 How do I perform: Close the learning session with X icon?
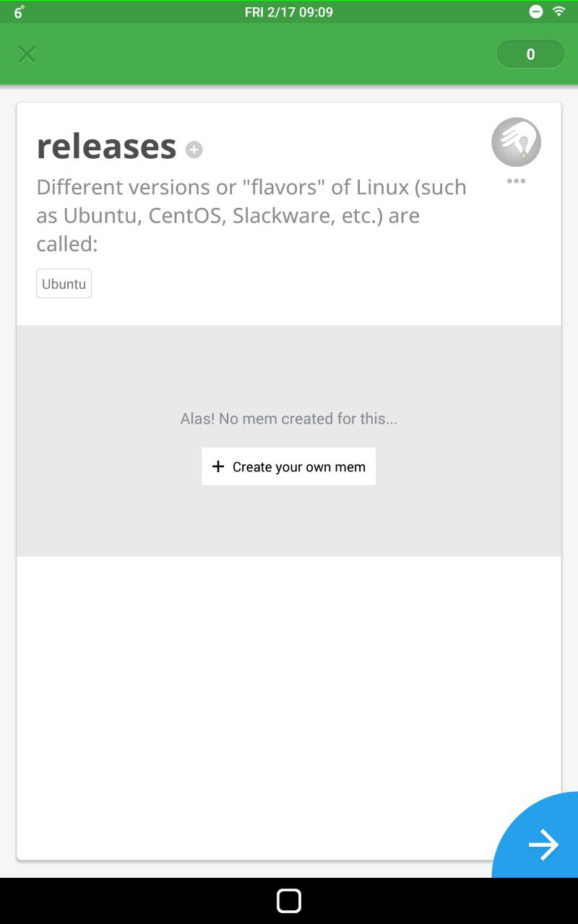point(27,54)
